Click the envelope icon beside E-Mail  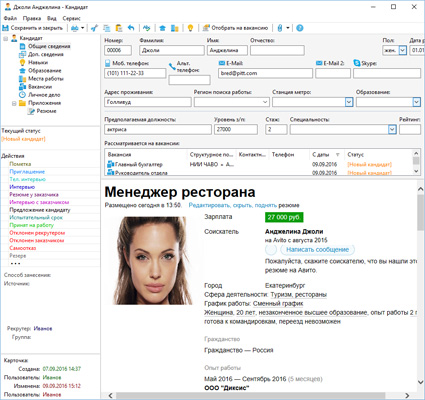(222, 63)
